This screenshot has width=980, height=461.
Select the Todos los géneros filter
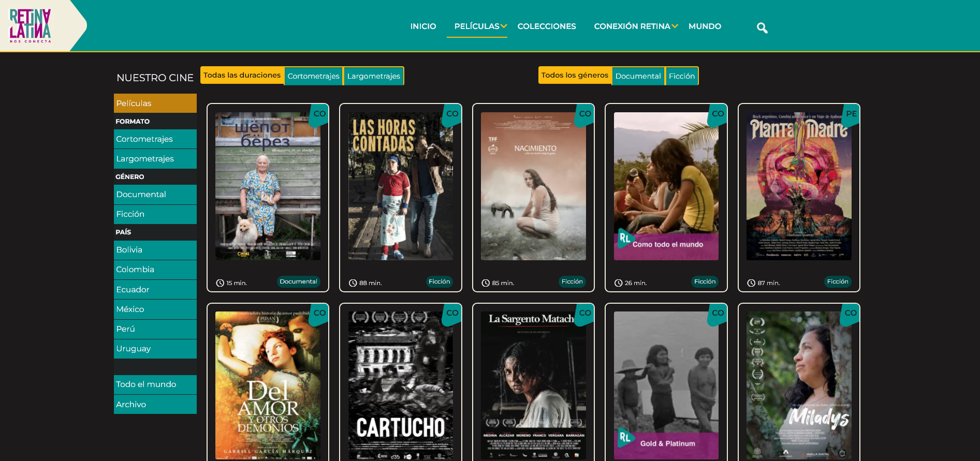[575, 76]
